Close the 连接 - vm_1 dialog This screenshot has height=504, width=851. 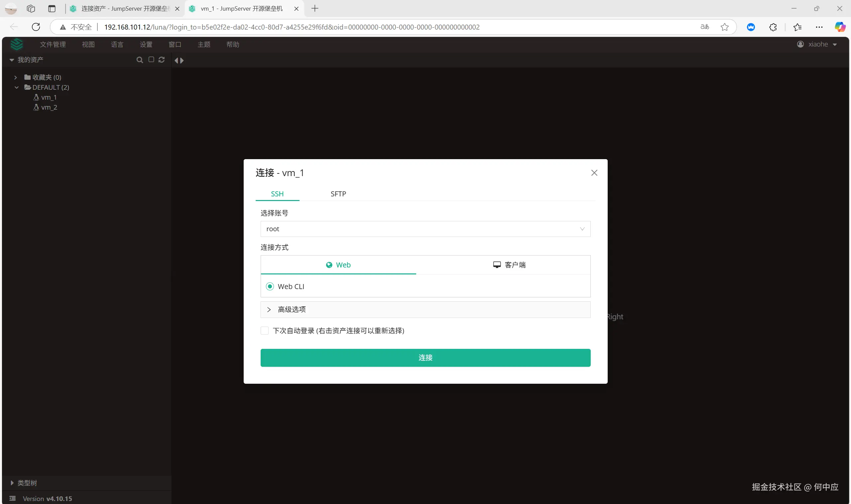point(594,172)
